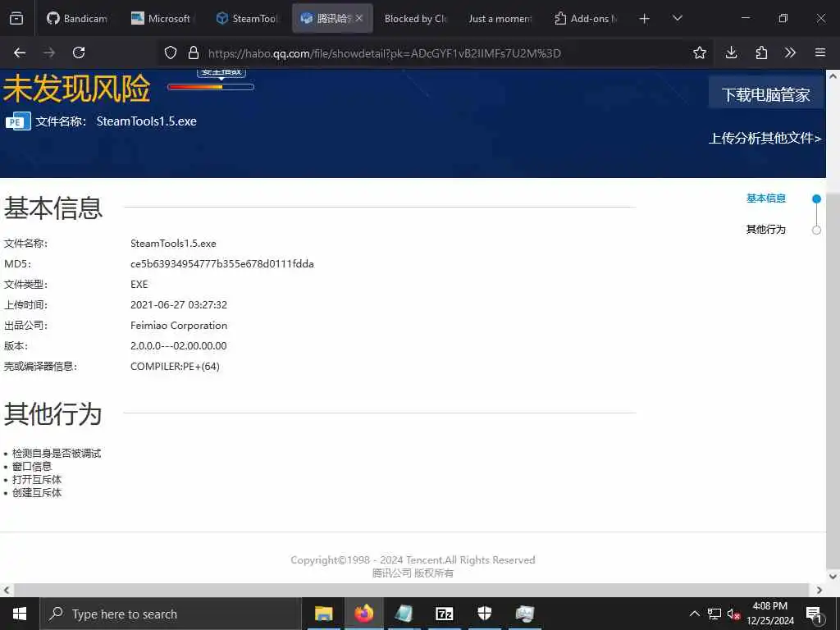This screenshot has height=630, width=840.
Task: Close the Tencent Habo tab
Action: pyautogui.click(x=359, y=18)
